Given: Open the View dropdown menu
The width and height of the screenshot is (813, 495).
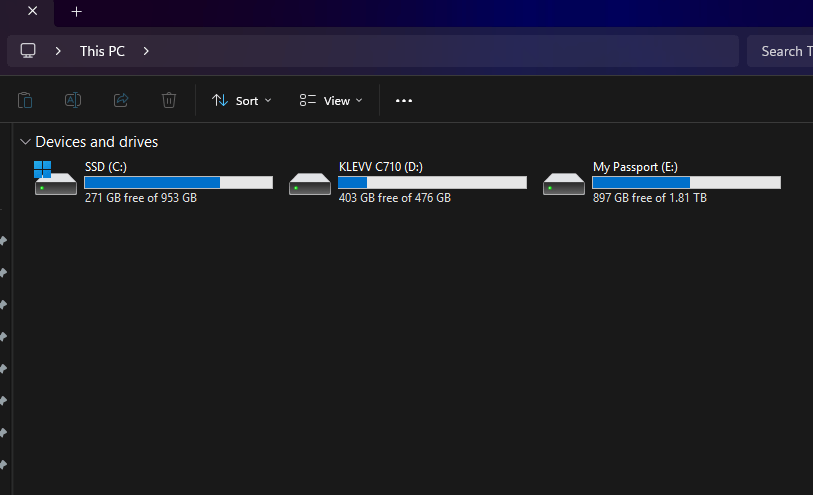Looking at the screenshot, I should coord(331,101).
